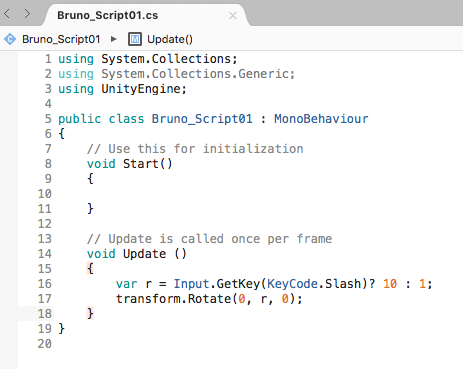Click on 'System.Collections.Generic;' text

coord(198,74)
